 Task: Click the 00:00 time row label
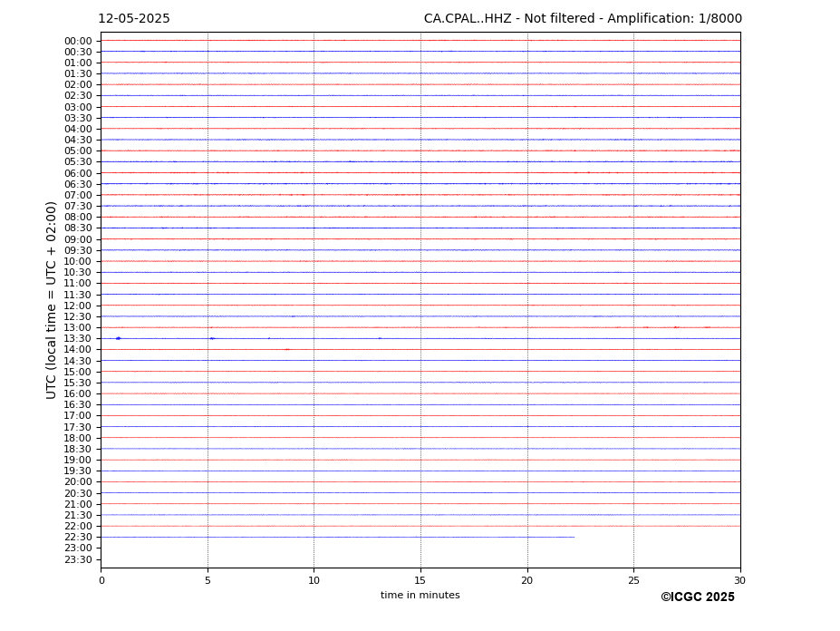(78, 42)
